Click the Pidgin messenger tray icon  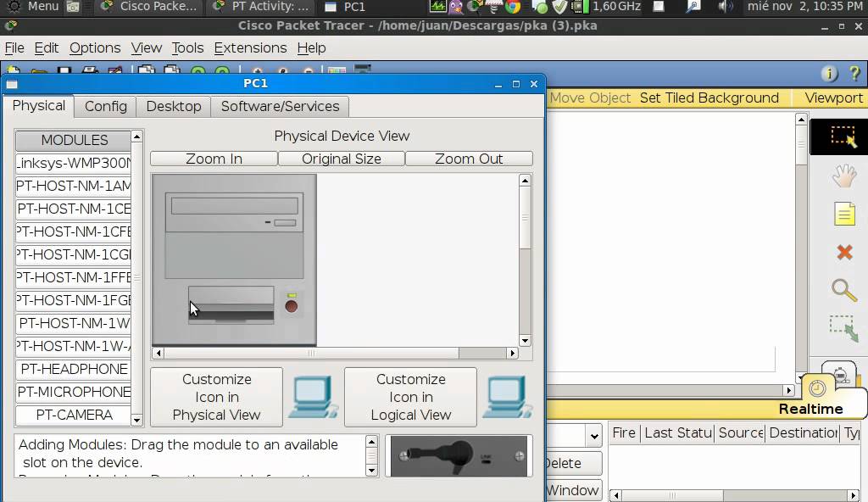[456, 7]
